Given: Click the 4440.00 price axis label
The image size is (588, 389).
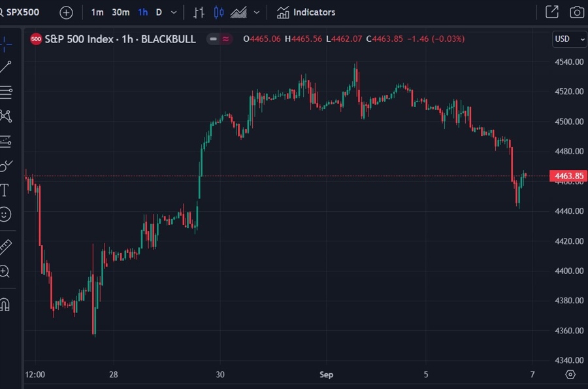Looking at the screenshot, I should pos(569,211).
